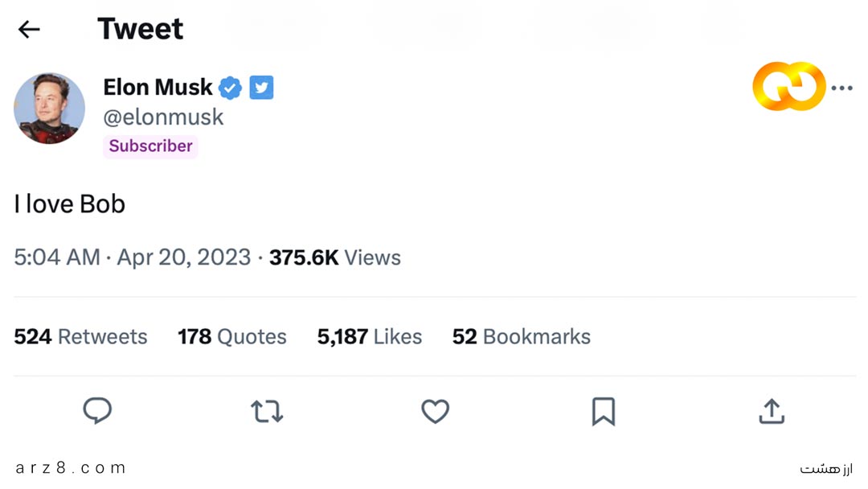This screenshot has height=489, width=868.
Task: Click the Elon Musk display name
Action: coord(158,87)
